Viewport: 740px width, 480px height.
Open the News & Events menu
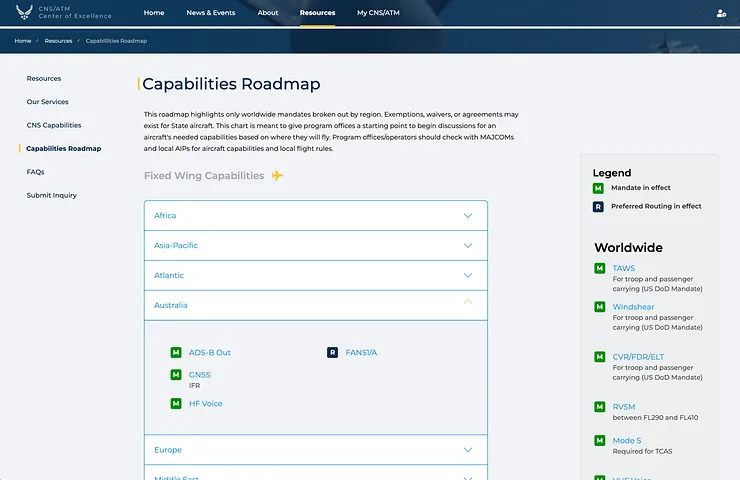(x=211, y=13)
